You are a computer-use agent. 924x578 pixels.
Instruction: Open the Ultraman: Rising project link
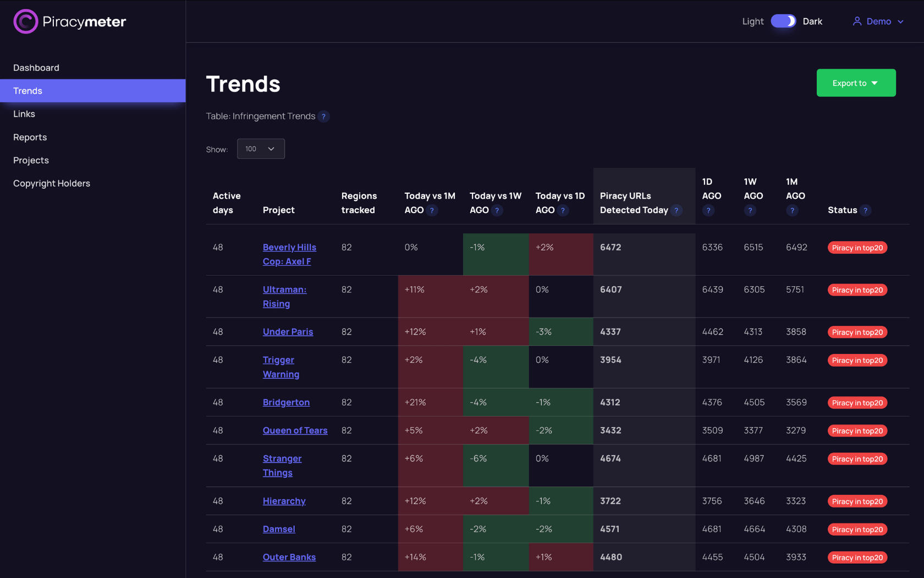[x=284, y=297]
